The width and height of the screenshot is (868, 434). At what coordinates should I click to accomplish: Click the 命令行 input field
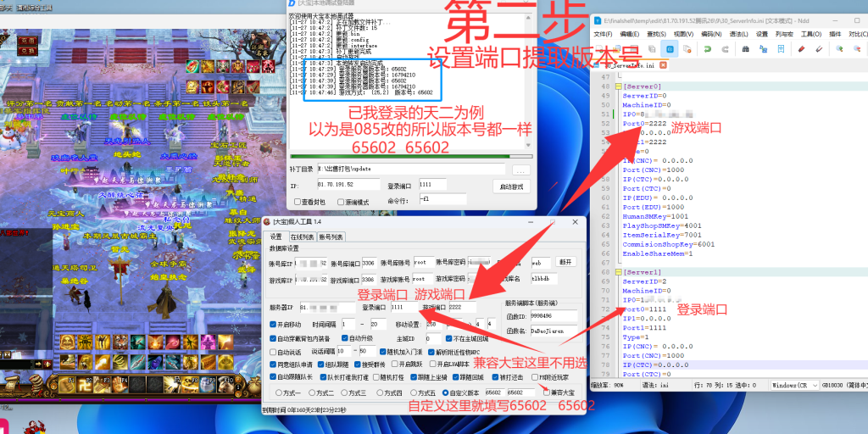click(442, 199)
